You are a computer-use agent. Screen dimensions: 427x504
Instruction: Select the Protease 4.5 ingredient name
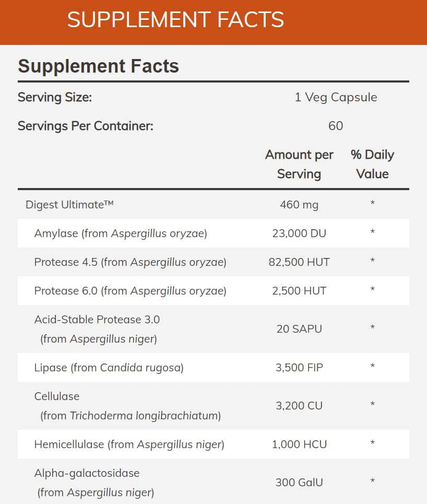pyautogui.click(x=130, y=262)
